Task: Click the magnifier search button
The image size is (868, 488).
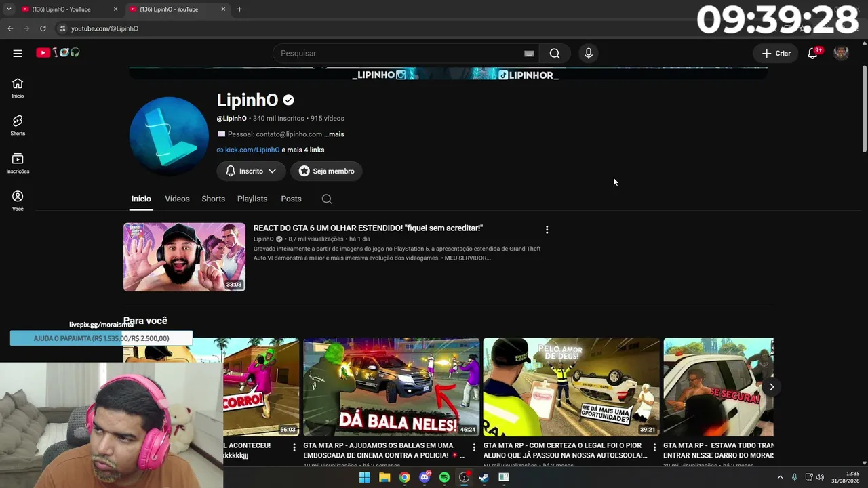Action: (555, 53)
